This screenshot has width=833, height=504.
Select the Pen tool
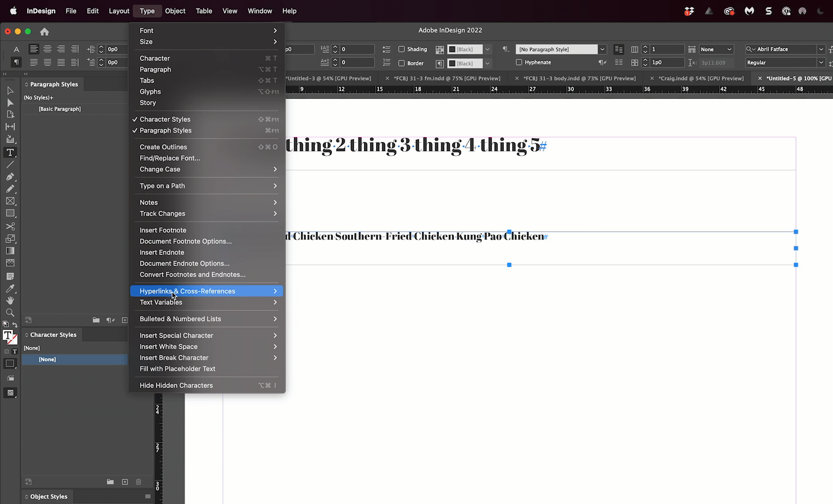[10, 177]
